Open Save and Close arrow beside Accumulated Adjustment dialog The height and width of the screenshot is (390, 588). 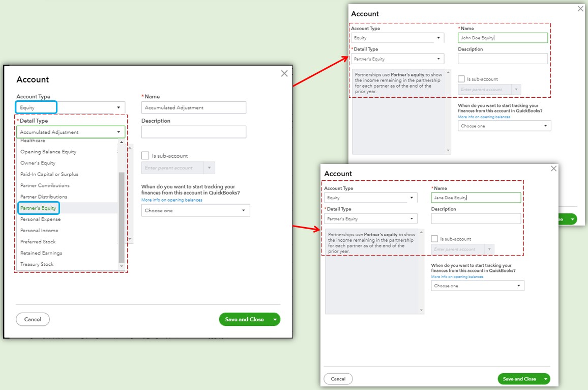[275, 320]
